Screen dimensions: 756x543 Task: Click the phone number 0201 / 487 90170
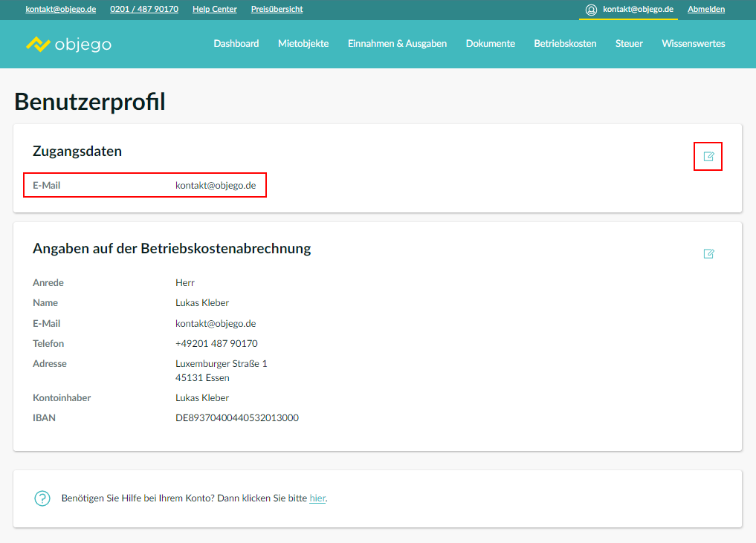point(144,10)
